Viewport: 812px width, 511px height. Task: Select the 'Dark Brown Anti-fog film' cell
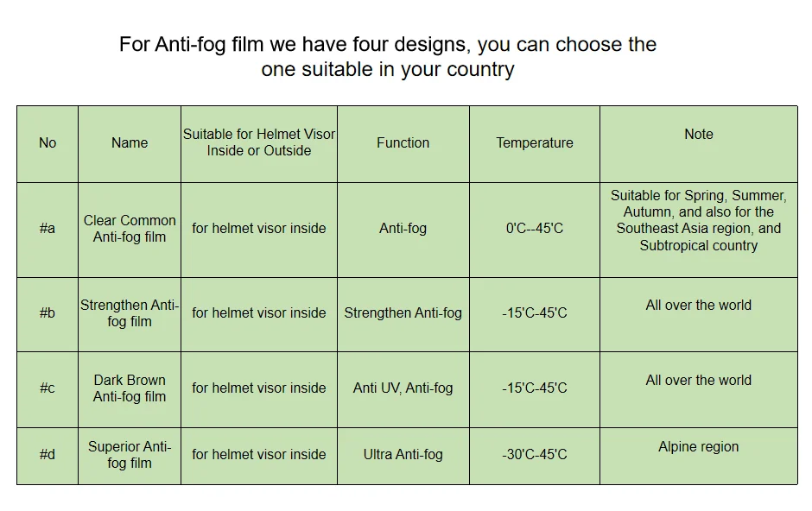click(x=130, y=388)
